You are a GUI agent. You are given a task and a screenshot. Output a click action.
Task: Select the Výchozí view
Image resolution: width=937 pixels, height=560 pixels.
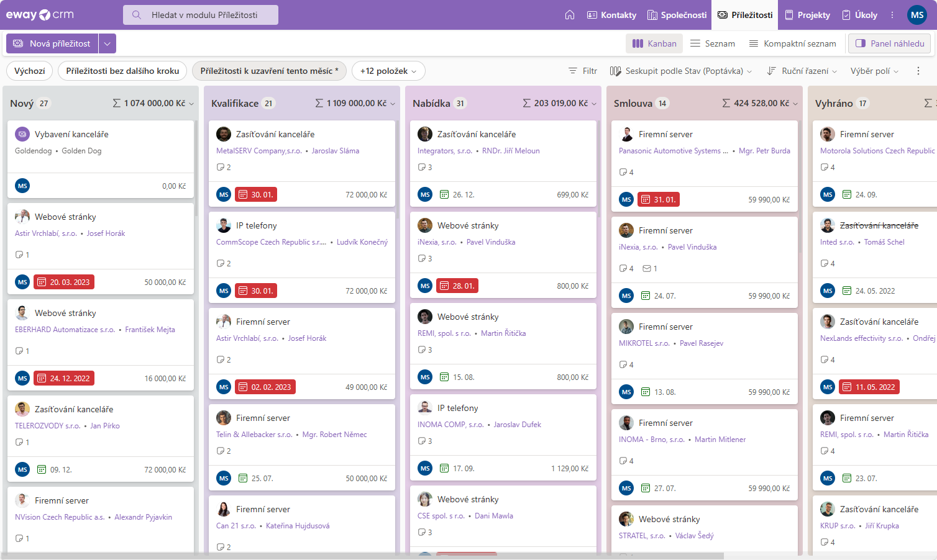(30, 71)
